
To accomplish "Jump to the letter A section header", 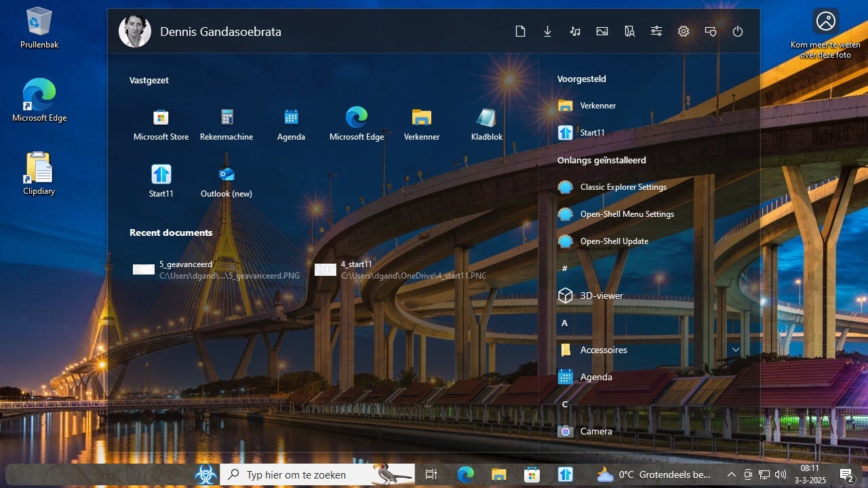I will tap(564, 323).
